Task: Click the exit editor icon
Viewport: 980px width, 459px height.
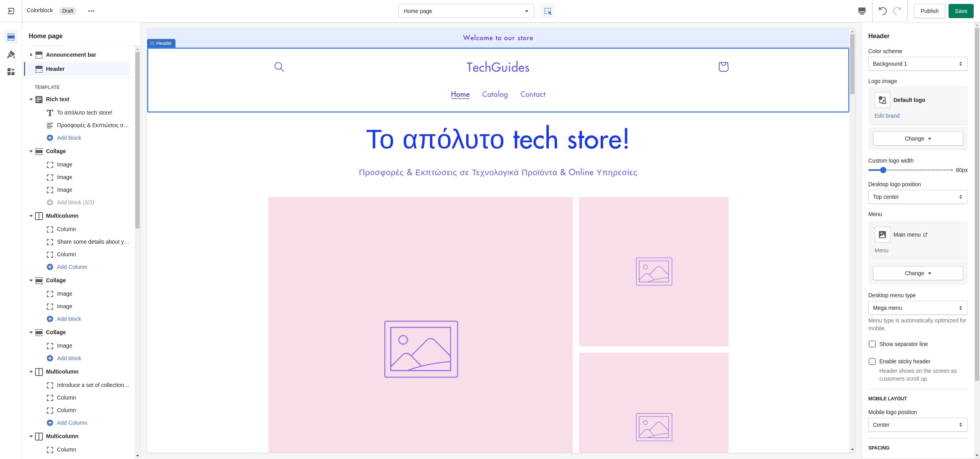Action: (11, 11)
